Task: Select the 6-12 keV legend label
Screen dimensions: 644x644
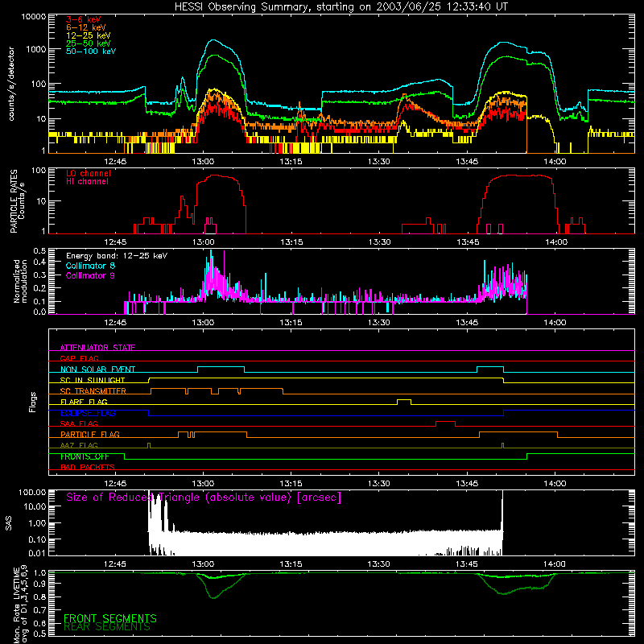Action: pos(86,27)
